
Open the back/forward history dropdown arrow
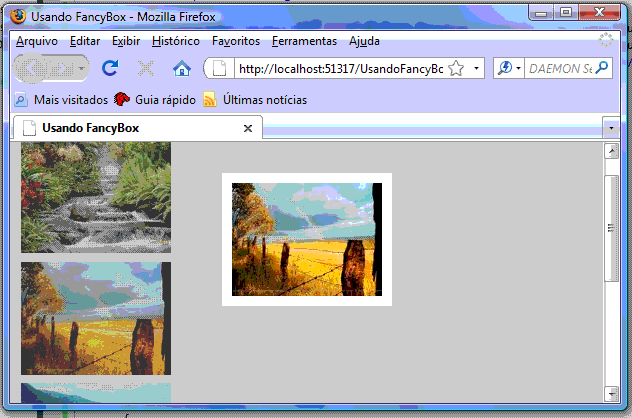tap(81, 69)
